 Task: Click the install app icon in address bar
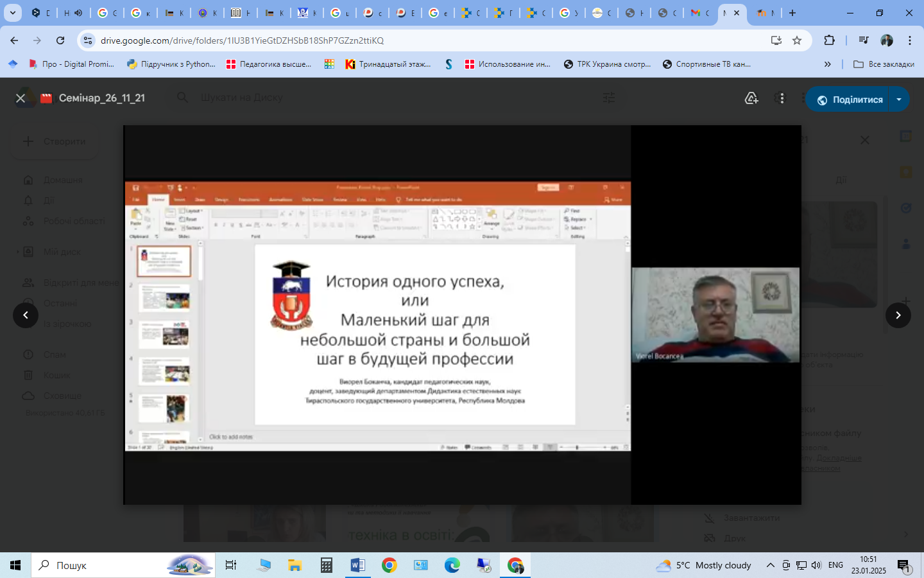[x=776, y=40]
